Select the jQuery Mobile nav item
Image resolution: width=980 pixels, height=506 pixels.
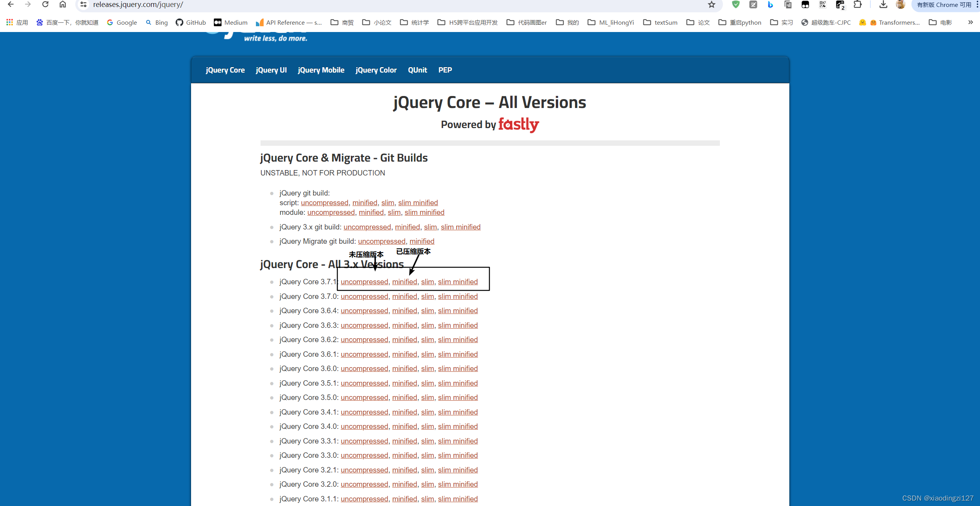pos(321,70)
